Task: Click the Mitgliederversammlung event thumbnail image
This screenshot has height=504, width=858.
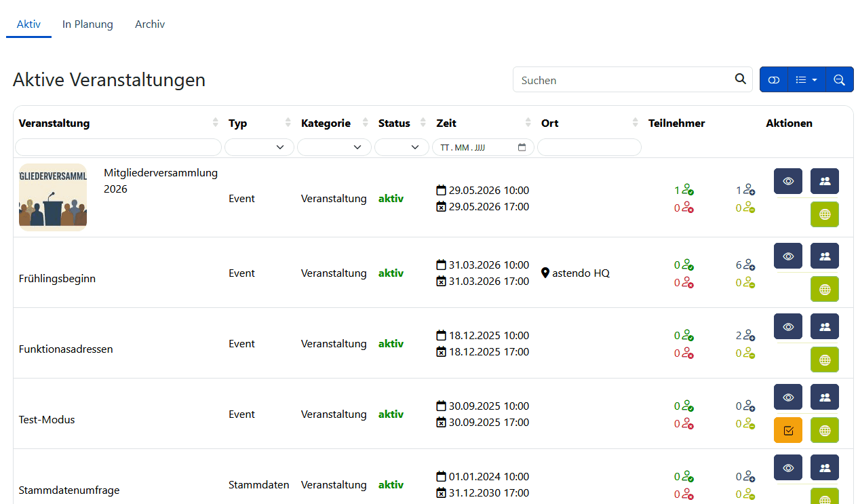Action: [53, 197]
